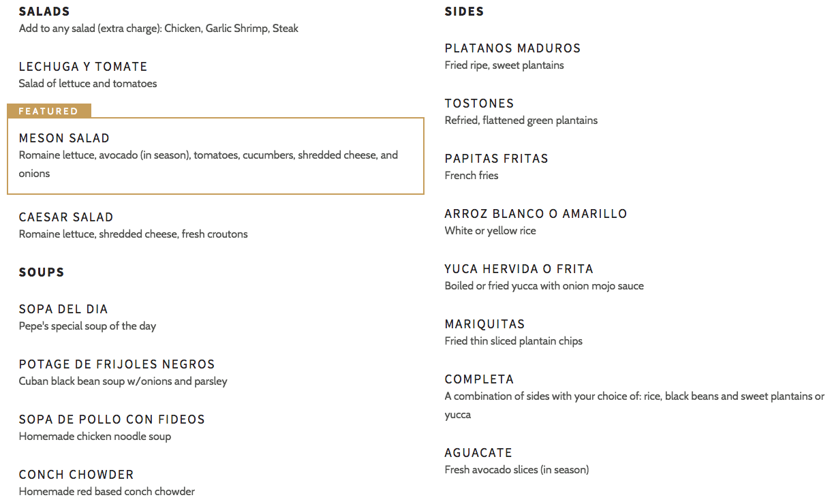Open the Caesar Salad menu item

(x=66, y=217)
